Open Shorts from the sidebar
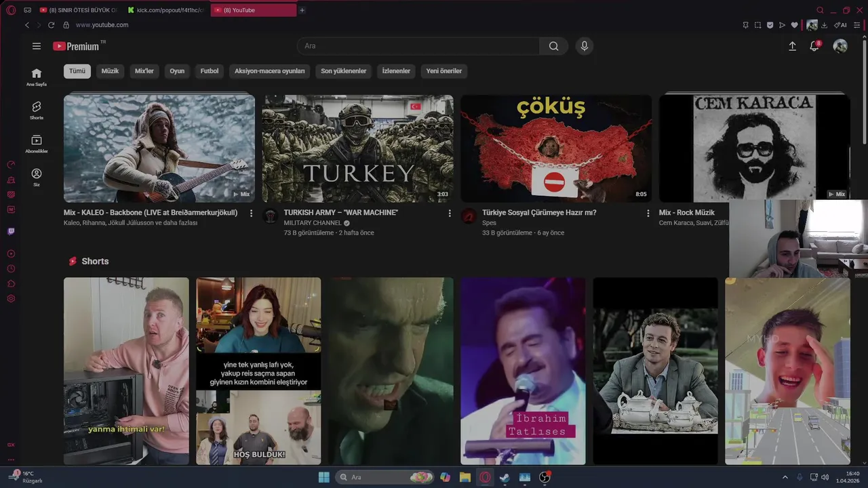Screen dimensions: 868x488 pos(37,110)
